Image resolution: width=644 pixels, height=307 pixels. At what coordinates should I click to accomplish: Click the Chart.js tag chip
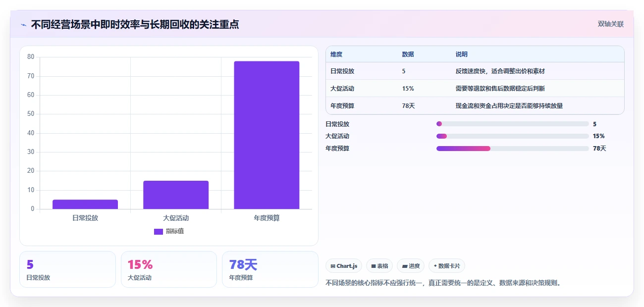pos(344,266)
